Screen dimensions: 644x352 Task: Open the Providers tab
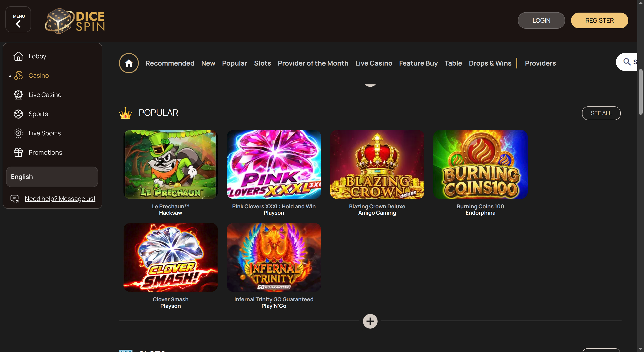click(x=540, y=63)
